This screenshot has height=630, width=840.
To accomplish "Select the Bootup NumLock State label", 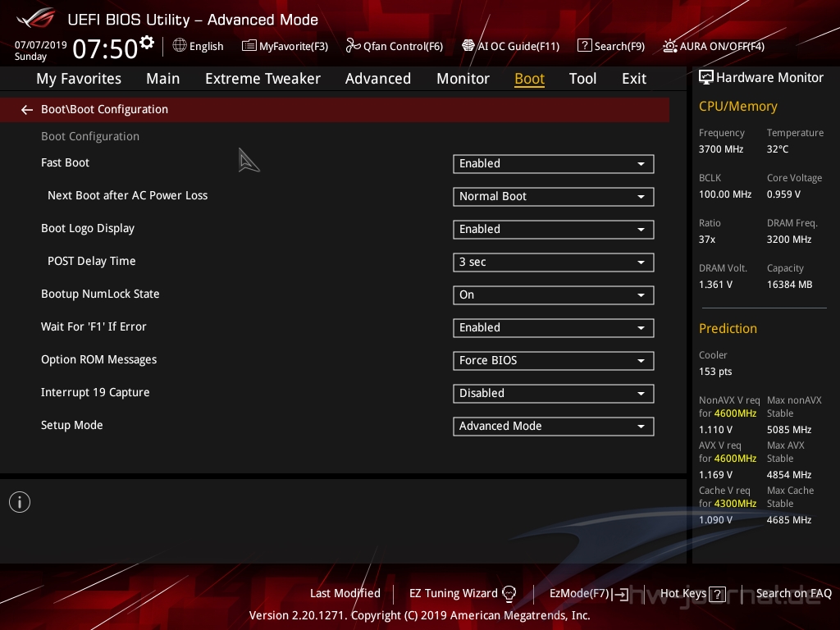I will 100,294.
